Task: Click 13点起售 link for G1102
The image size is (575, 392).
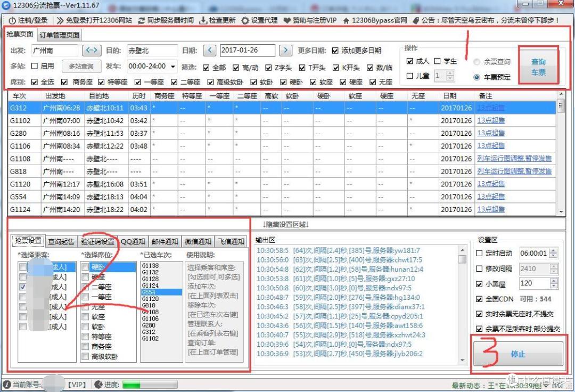Action: 491,120
